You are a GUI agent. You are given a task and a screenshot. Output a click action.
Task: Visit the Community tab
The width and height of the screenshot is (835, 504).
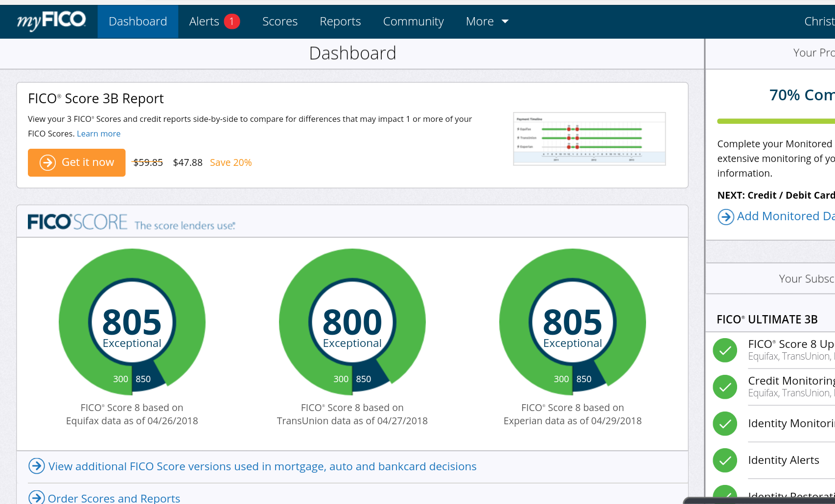pos(414,22)
